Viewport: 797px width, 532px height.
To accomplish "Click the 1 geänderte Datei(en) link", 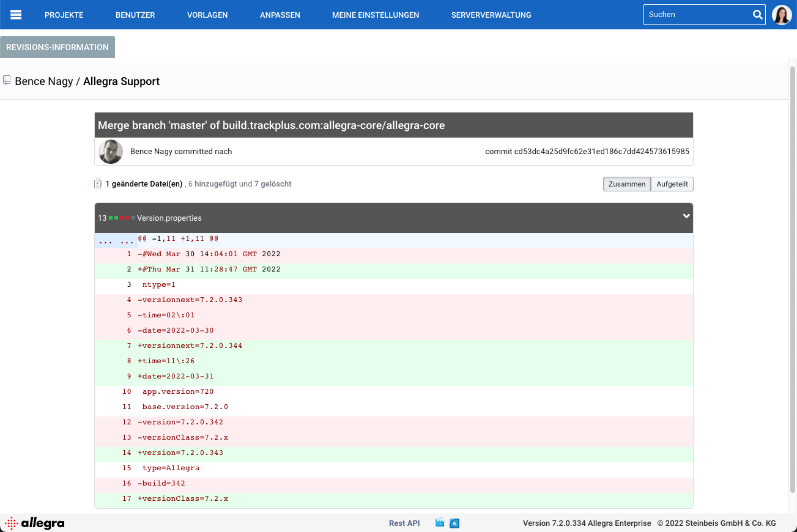I will [x=144, y=183].
